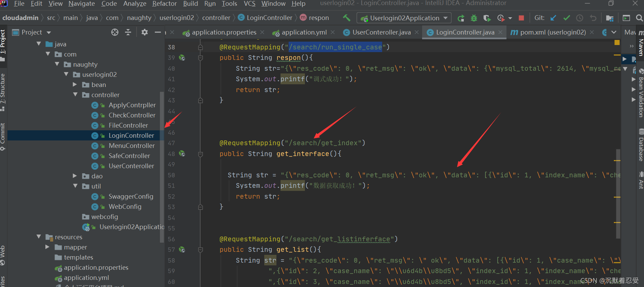The image size is (644, 287).
Task: Expand the mapper folder
Action: pos(47,247)
